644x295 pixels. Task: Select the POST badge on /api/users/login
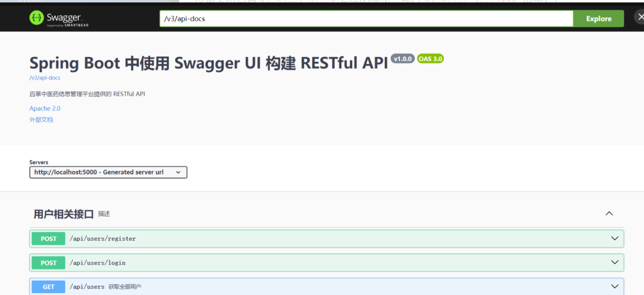click(x=48, y=263)
